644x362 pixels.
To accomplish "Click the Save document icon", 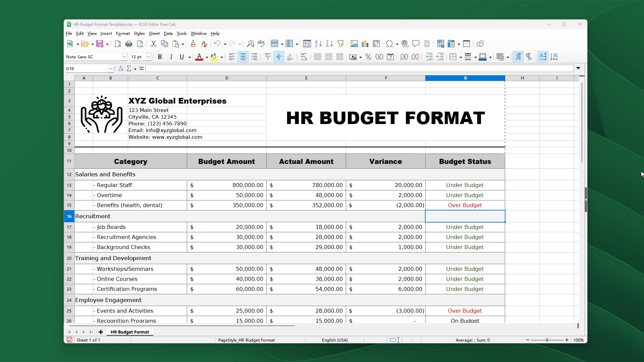I will pos(100,44).
